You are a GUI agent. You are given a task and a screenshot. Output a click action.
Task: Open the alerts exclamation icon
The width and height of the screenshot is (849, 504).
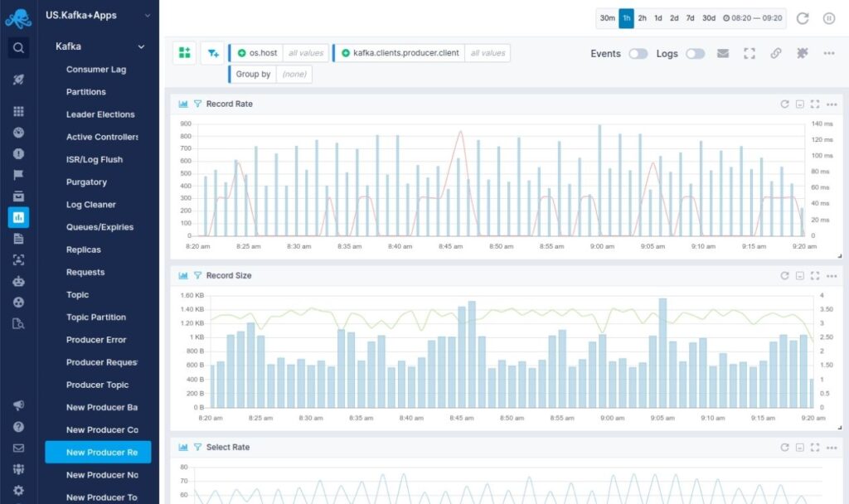coord(18,153)
